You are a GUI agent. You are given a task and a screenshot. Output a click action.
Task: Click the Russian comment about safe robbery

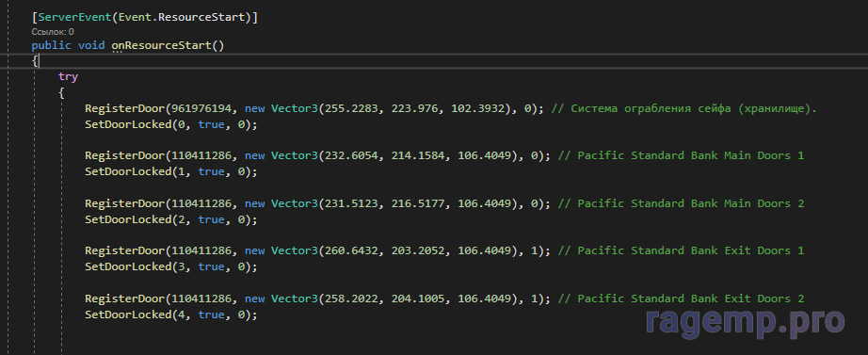[684, 108]
